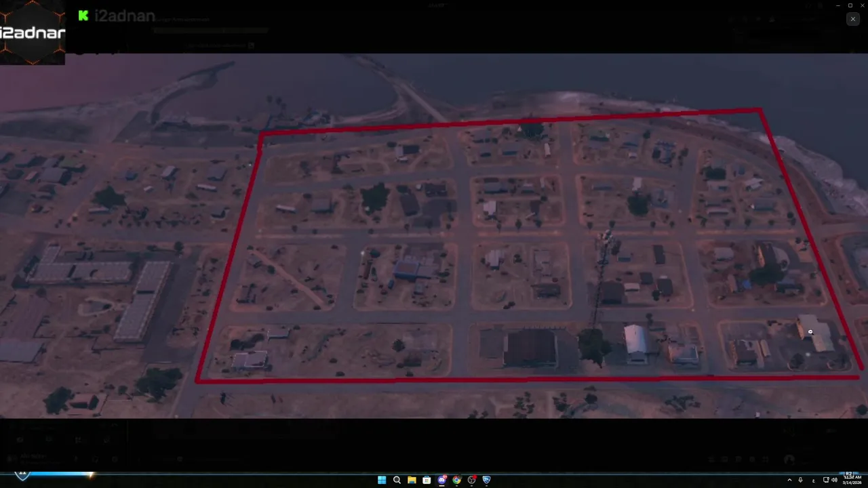Image resolution: width=868 pixels, height=488 pixels.
Task: Open network and volume quick settings
Action: 829,480
